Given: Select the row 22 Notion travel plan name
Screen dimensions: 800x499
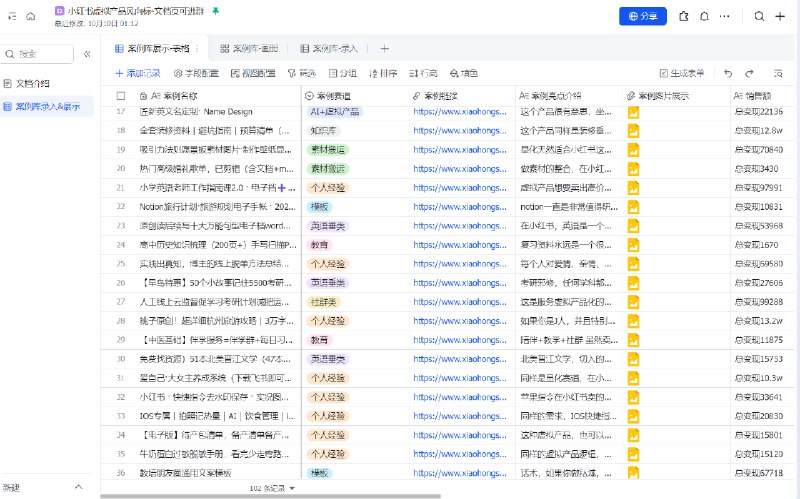Looking at the screenshot, I should (x=217, y=207).
